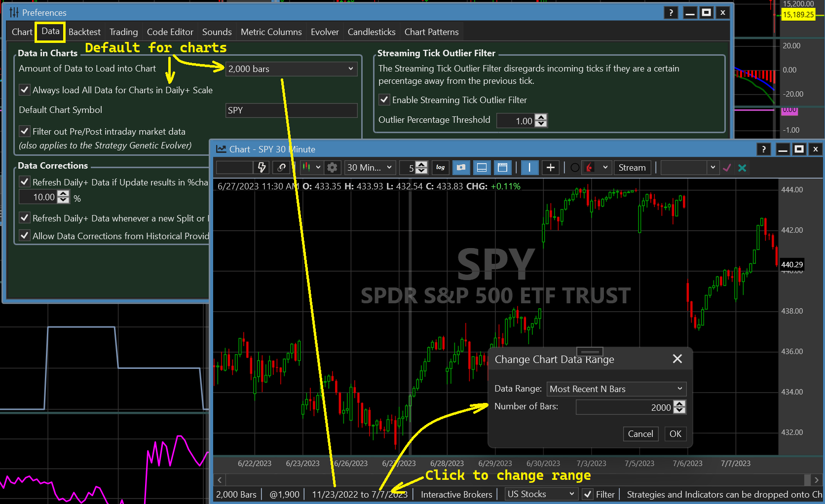Click the calendar-style window icon in chart toolbar
The height and width of the screenshot is (504, 825).
(503, 168)
